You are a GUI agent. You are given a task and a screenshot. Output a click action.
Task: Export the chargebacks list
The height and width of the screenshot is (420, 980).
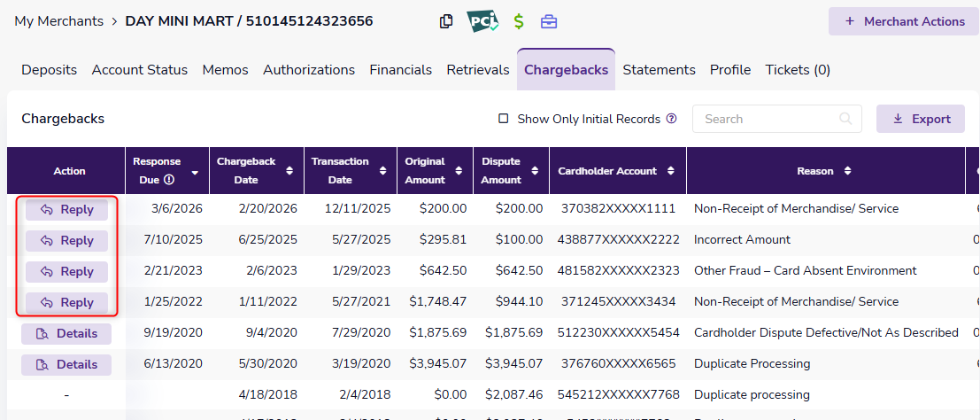pyautogui.click(x=920, y=119)
